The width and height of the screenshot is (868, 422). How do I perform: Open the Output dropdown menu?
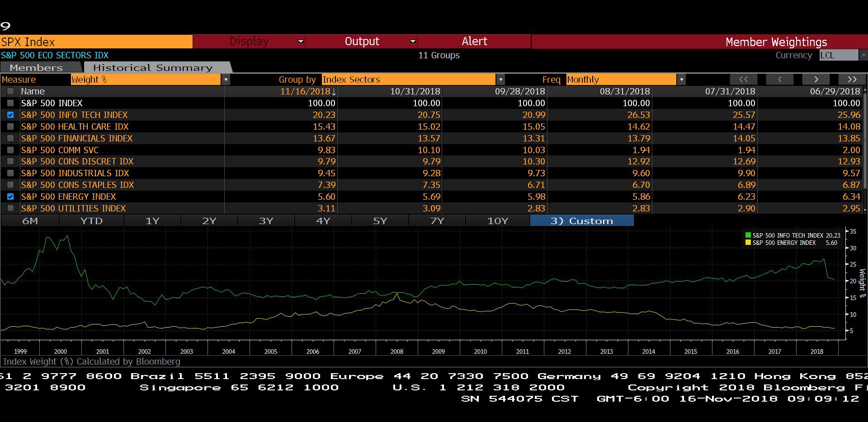click(x=362, y=42)
